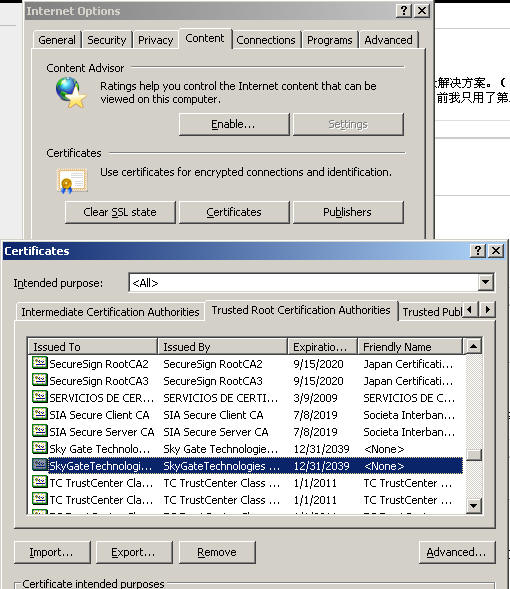Click the Sky Gate Technolo... certificate icon
The image size is (510, 589).
coord(39,448)
